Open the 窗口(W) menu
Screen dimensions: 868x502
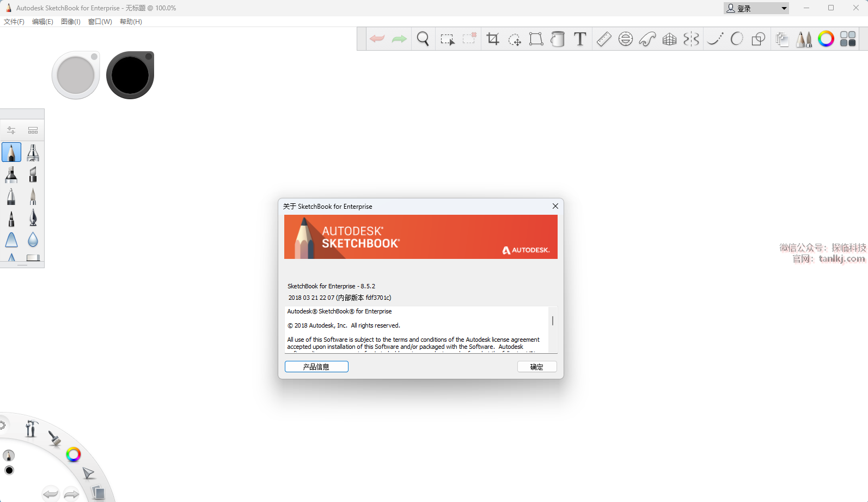click(100, 22)
